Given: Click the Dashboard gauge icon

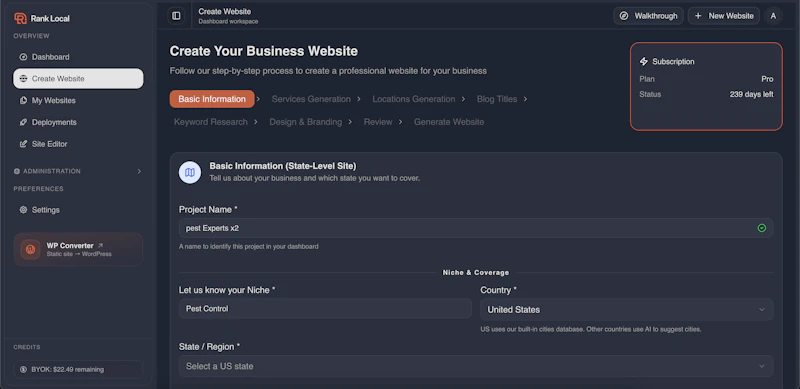Looking at the screenshot, I should 23,57.
